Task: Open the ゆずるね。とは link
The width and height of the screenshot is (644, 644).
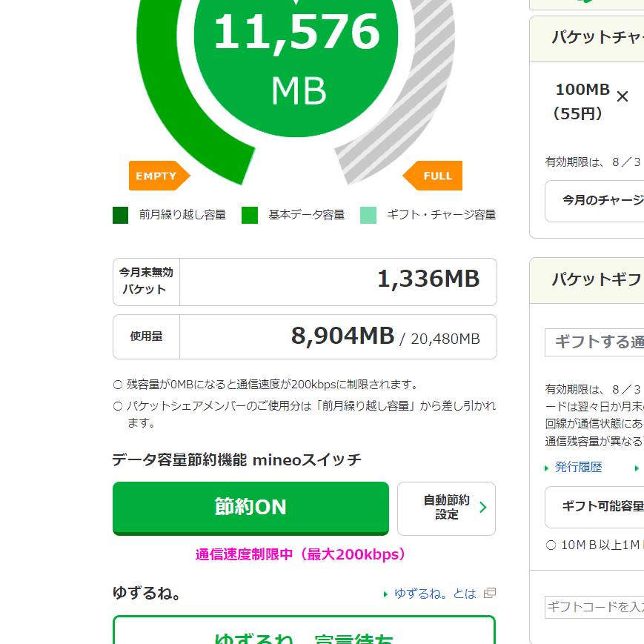Action: click(435, 594)
